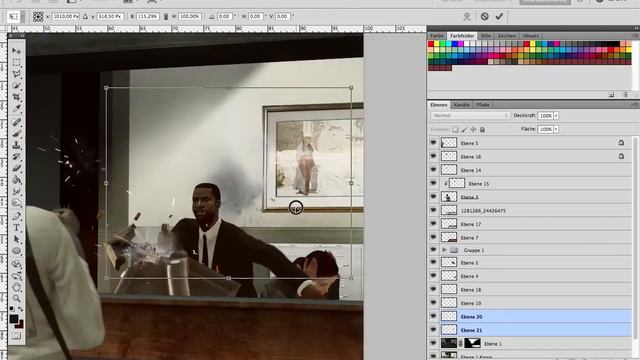
Task: Hide layer Ebene 14
Action: tap(433, 170)
